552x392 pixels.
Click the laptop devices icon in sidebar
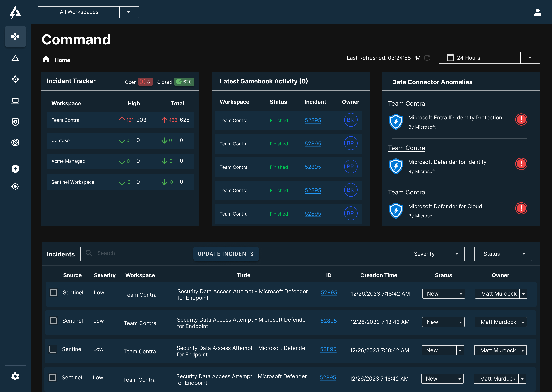pos(15,100)
